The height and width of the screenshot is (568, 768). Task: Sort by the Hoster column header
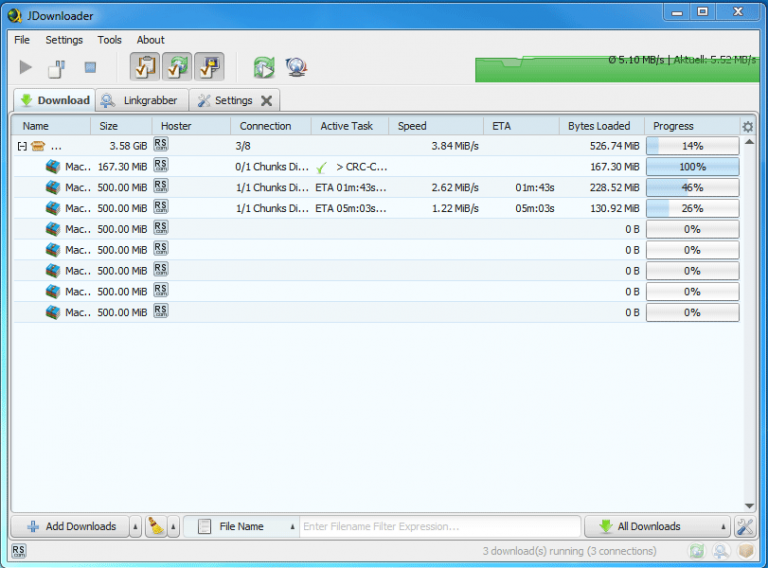coord(191,126)
